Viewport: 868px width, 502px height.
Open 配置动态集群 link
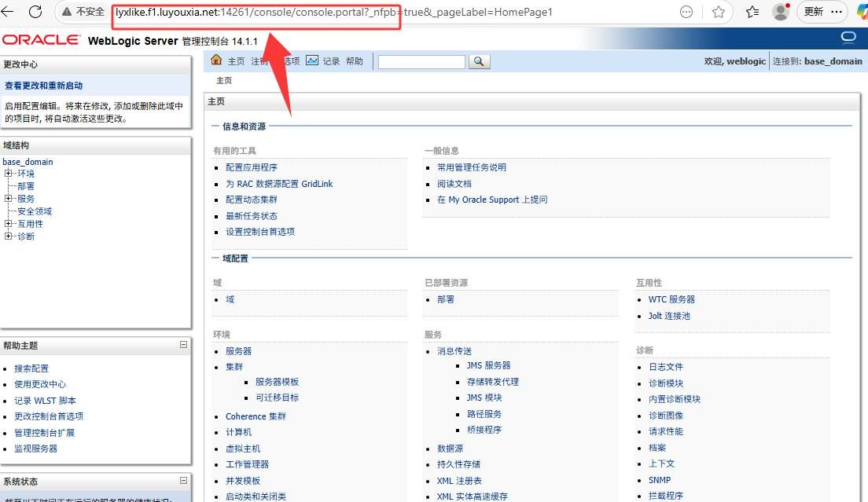coord(252,200)
